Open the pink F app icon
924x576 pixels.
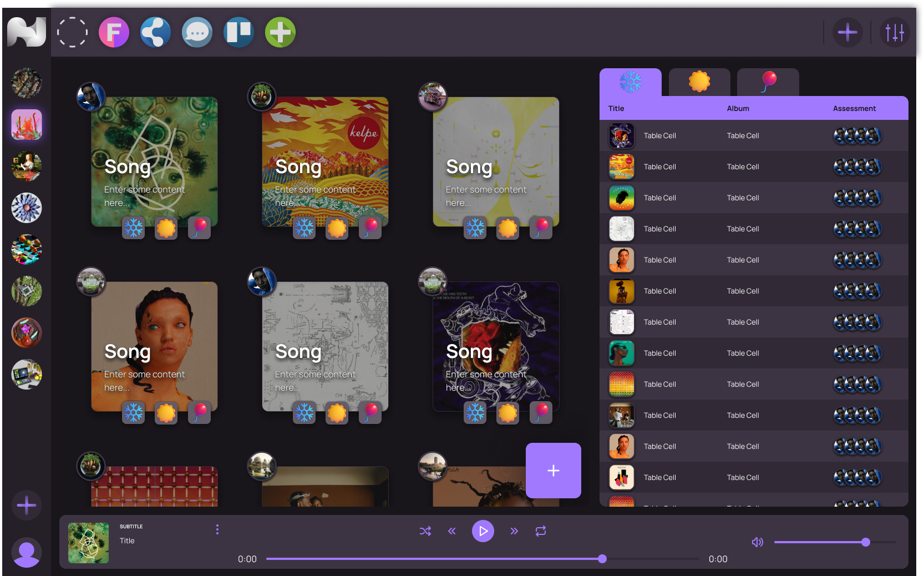pos(114,32)
